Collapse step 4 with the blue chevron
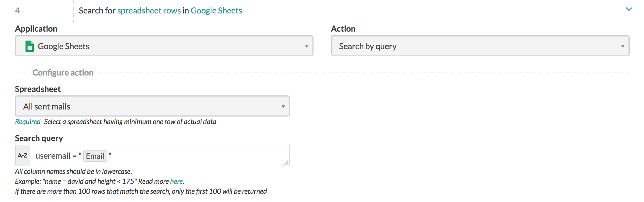This screenshot has width=644, height=202. 629,9
